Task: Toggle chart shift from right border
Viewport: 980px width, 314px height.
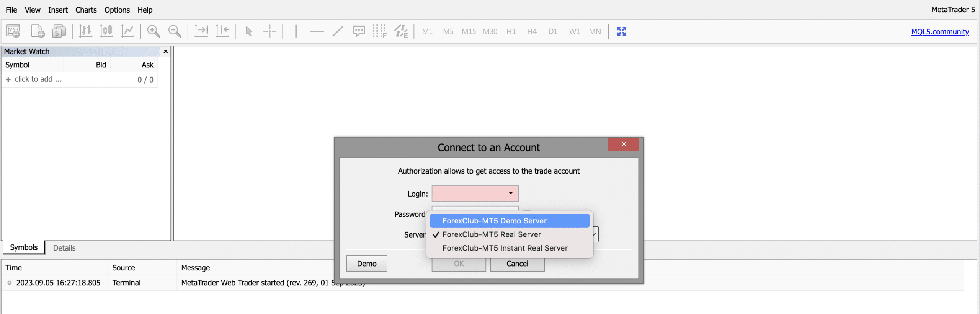Action: (222, 31)
